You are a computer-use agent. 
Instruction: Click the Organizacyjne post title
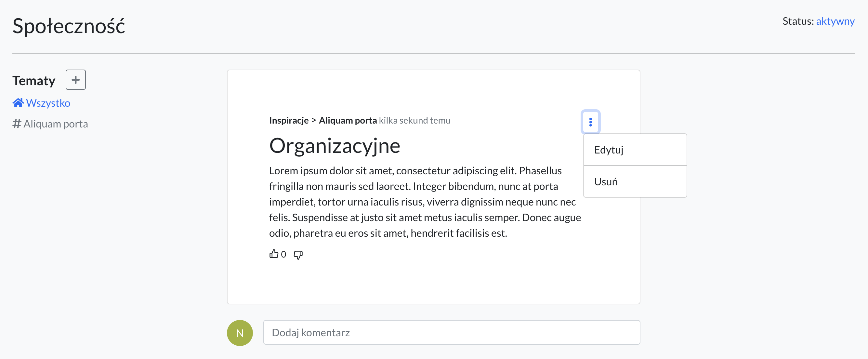click(x=335, y=146)
